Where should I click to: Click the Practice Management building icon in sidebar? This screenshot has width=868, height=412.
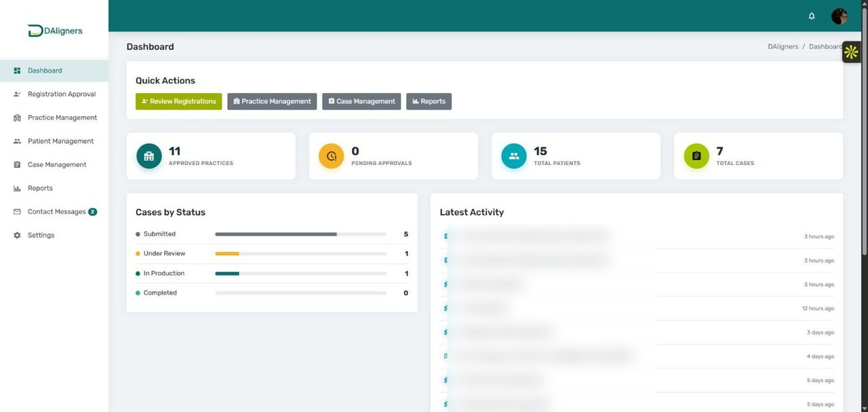point(17,117)
